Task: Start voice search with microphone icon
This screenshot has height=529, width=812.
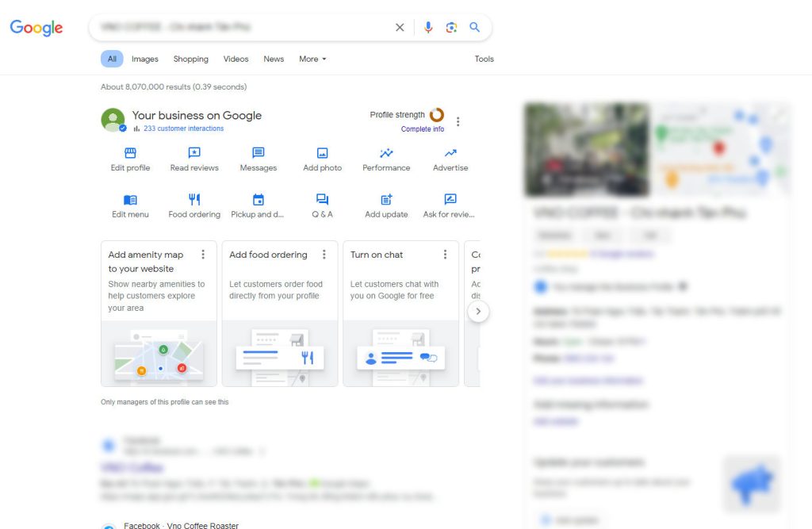Action: click(x=428, y=28)
